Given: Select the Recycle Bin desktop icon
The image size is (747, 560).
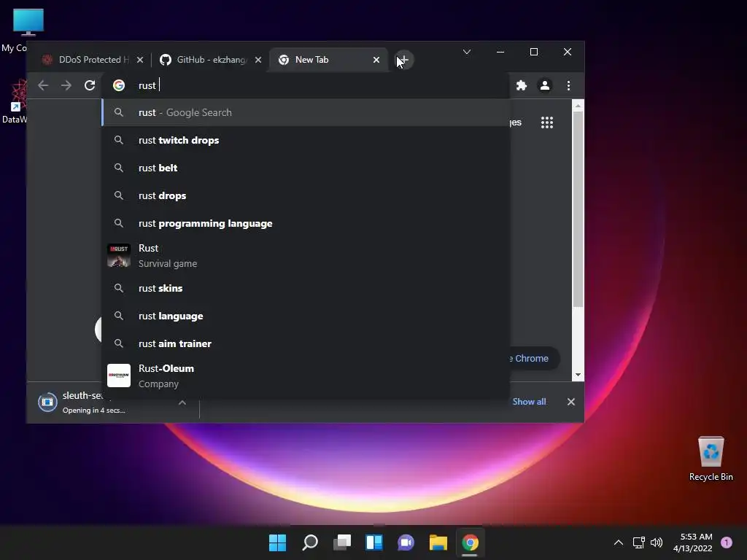Looking at the screenshot, I should coord(711,459).
